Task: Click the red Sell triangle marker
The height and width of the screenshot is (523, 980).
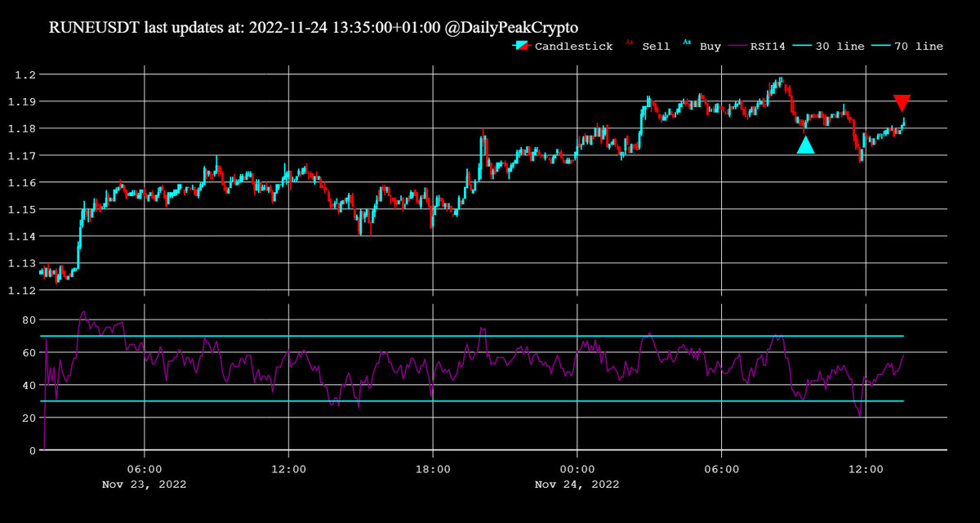Action: click(902, 103)
